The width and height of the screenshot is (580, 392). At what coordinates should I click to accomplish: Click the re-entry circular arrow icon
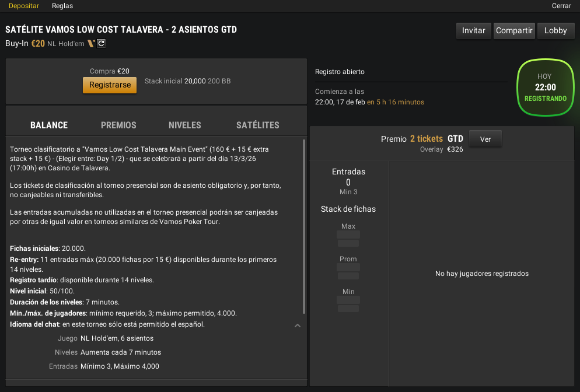[x=101, y=44]
